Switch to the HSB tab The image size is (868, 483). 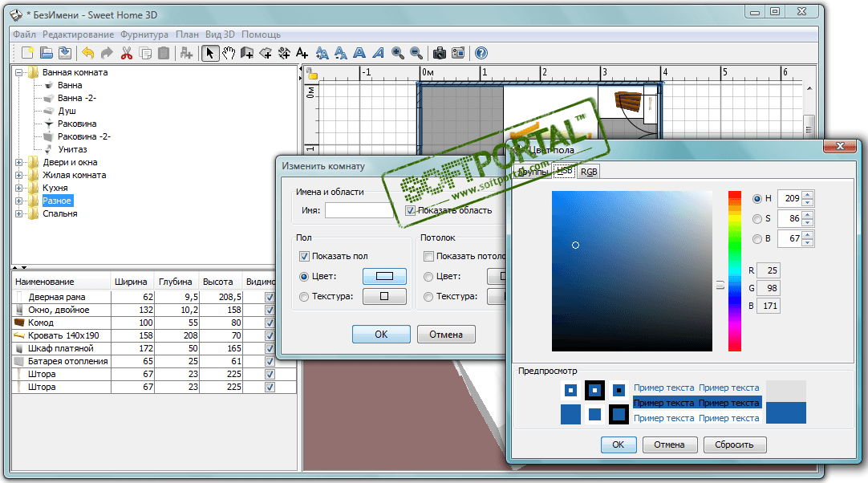click(x=564, y=171)
